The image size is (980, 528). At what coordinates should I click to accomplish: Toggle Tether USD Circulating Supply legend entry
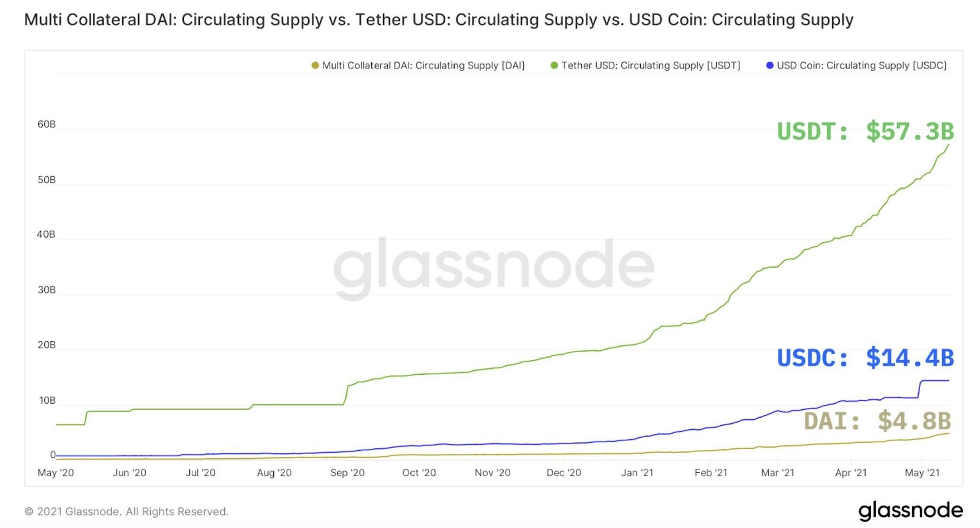click(x=650, y=66)
